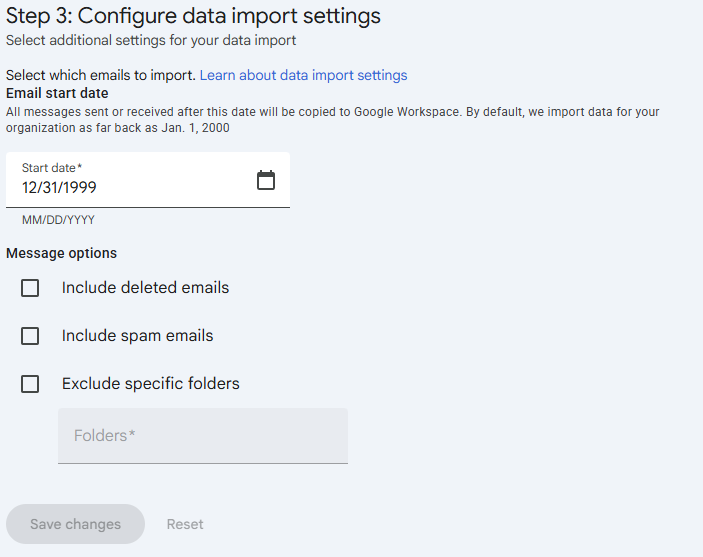Click the Folders text field
Viewport: 703px width, 557px height.
point(203,436)
